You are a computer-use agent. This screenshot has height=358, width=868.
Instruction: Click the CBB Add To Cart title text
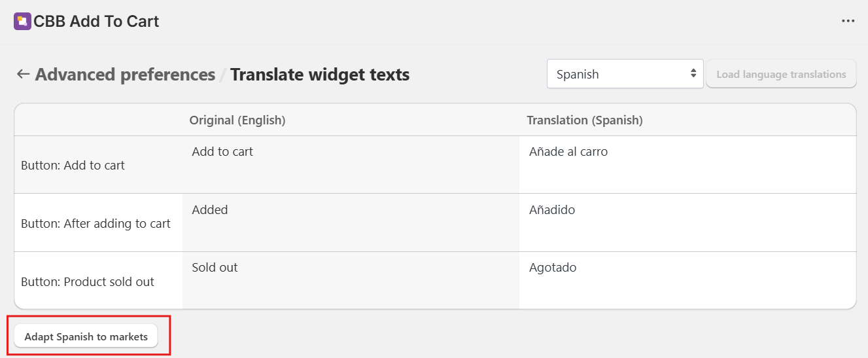pos(96,22)
